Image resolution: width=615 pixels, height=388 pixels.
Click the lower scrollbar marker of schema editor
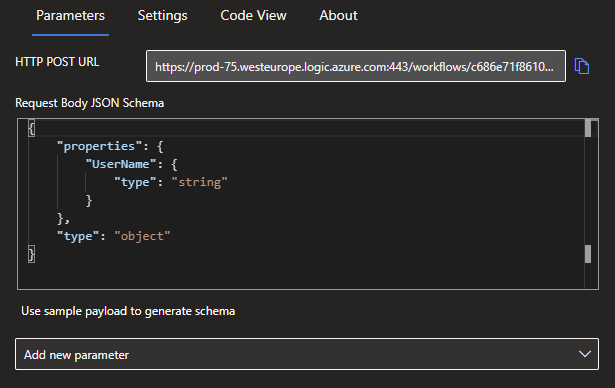[588, 254]
